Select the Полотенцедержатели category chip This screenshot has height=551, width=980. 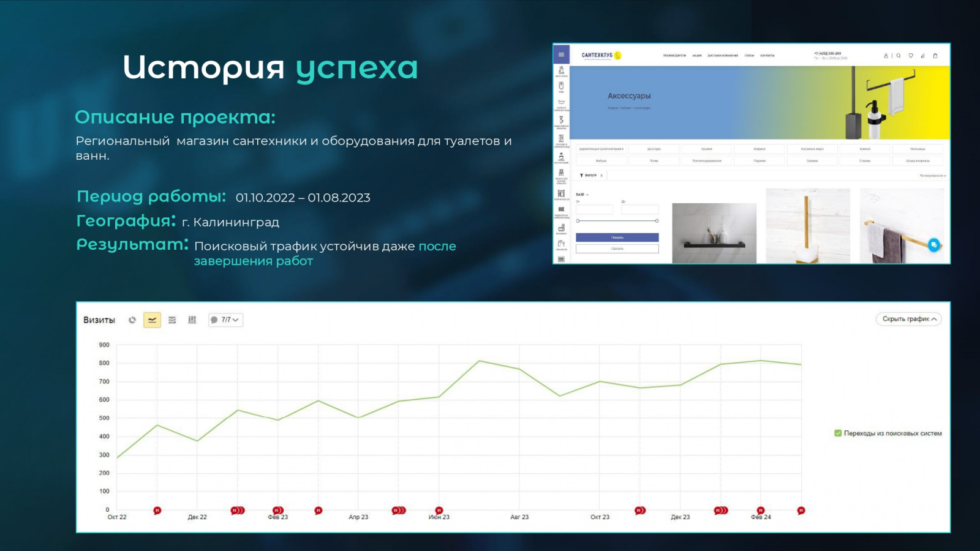707,161
